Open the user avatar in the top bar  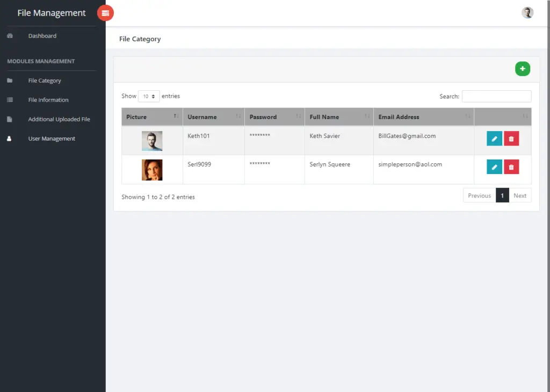[527, 12]
